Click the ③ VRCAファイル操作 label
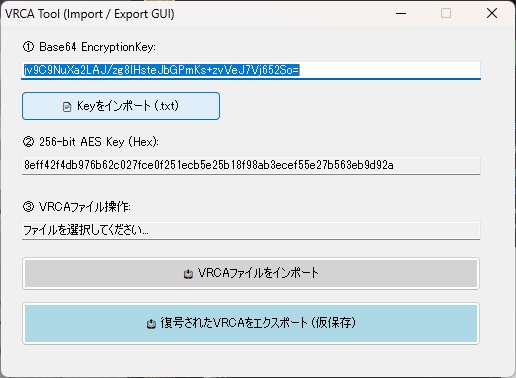 click(x=77, y=207)
